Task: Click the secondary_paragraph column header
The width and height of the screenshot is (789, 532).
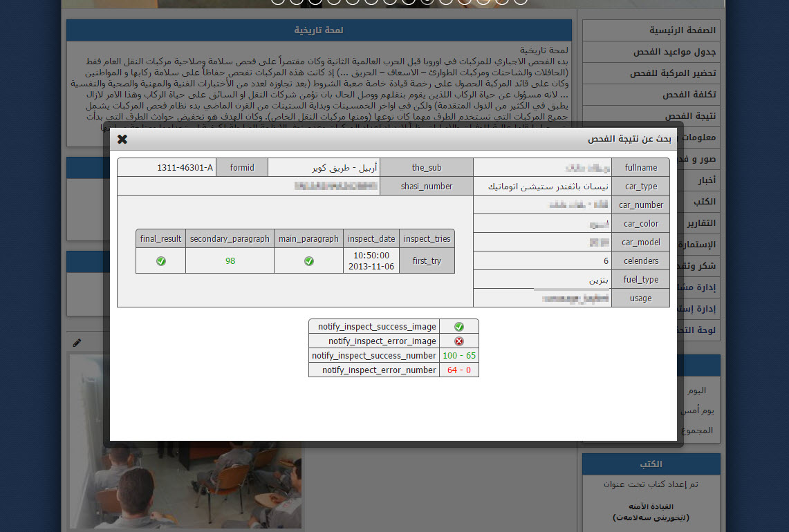Action: click(x=230, y=238)
